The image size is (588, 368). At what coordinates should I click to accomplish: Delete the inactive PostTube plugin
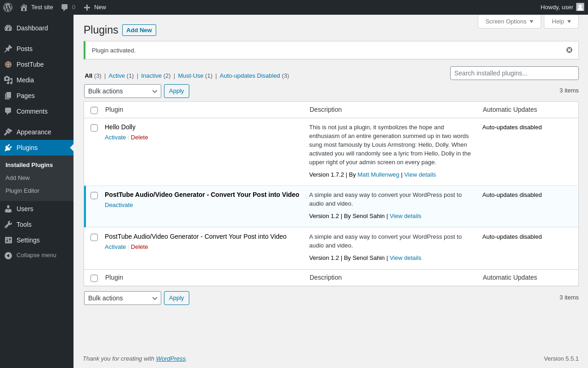point(140,247)
